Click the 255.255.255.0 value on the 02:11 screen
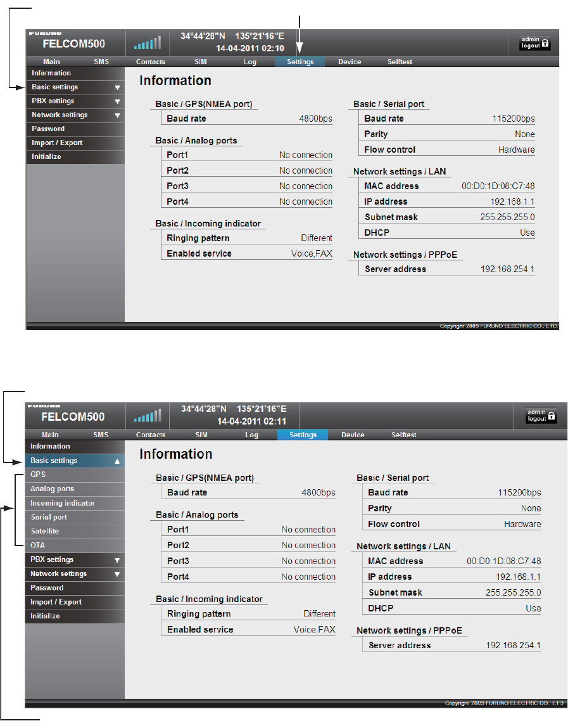The width and height of the screenshot is (568, 728). (x=514, y=593)
